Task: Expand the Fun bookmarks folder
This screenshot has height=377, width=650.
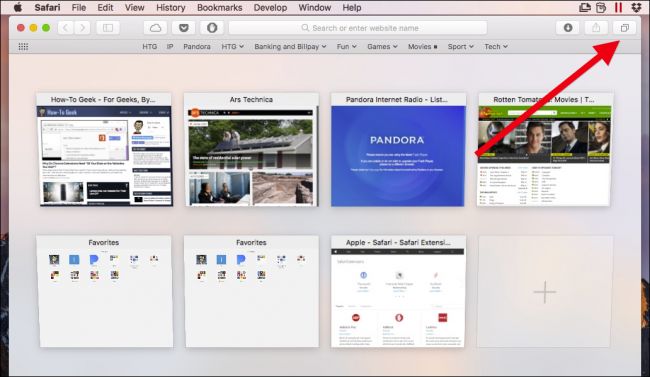Action: pyautogui.click(x=347, y=46)
